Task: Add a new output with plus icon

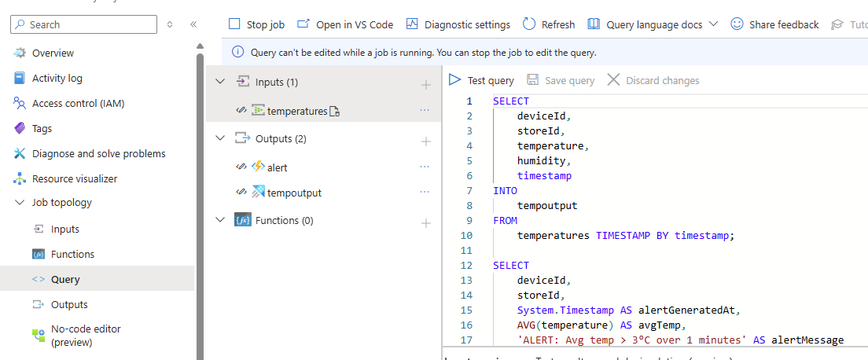Action: click(x=425, y=141)
